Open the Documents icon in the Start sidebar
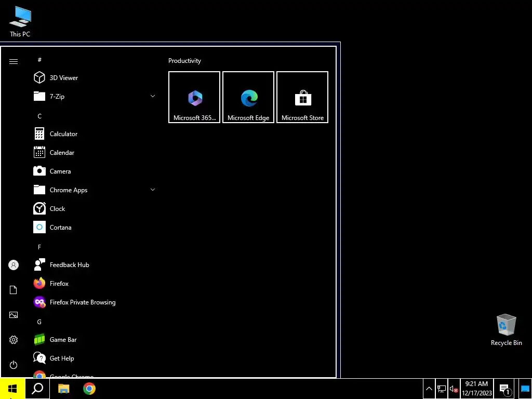Screen dimensions: 532x399 coord(14,290)
